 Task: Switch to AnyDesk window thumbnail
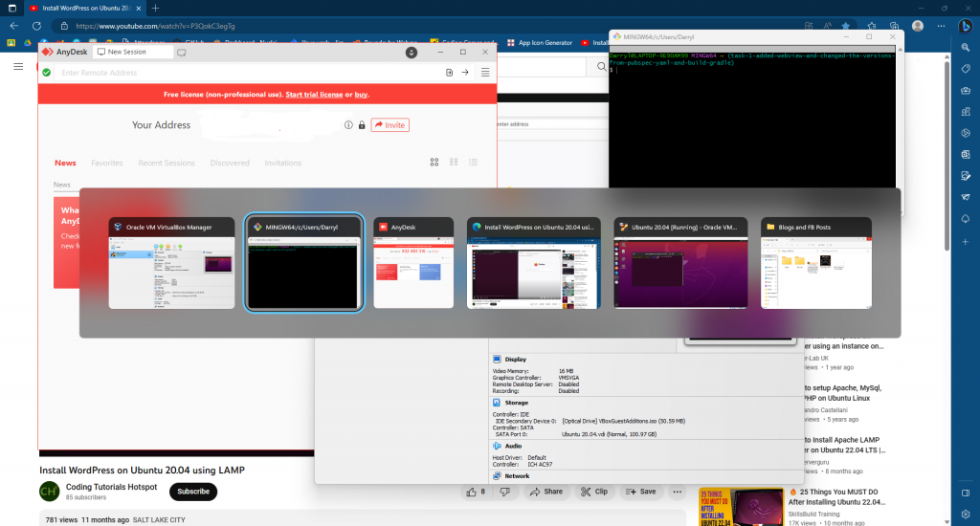click(413, 263)
